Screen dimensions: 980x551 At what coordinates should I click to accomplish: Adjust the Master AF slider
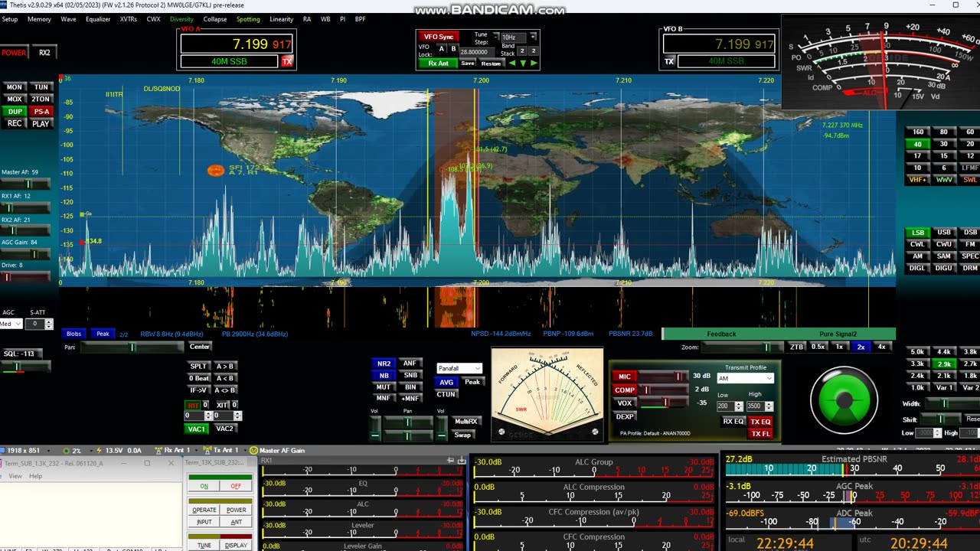(26, 184)
